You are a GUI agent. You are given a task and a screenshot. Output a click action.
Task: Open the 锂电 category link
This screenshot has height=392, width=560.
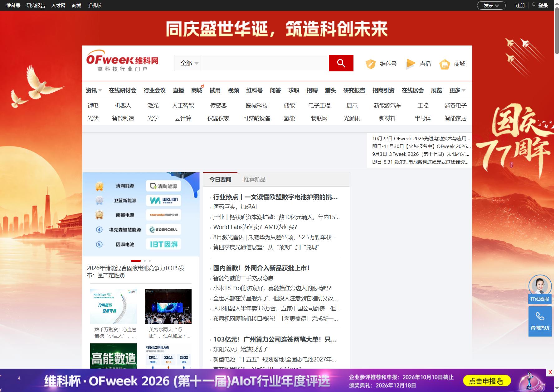(93, 106)
